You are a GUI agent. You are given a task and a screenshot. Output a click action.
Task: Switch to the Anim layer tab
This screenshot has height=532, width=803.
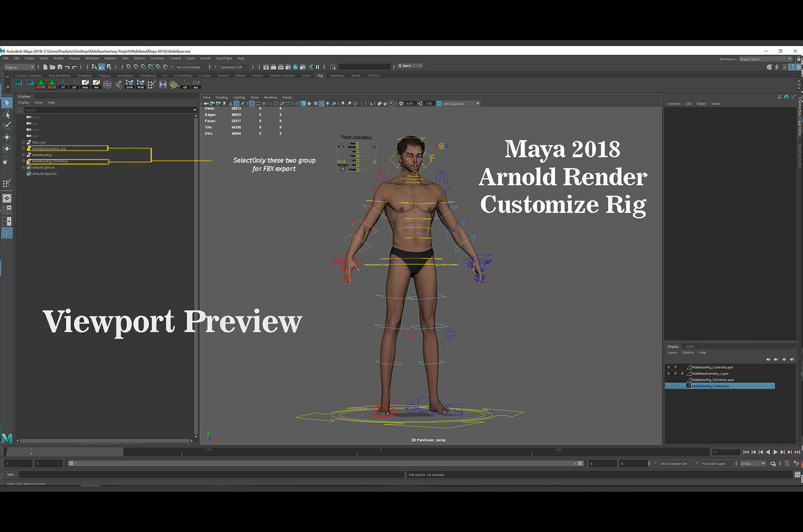tap(690, 346)
